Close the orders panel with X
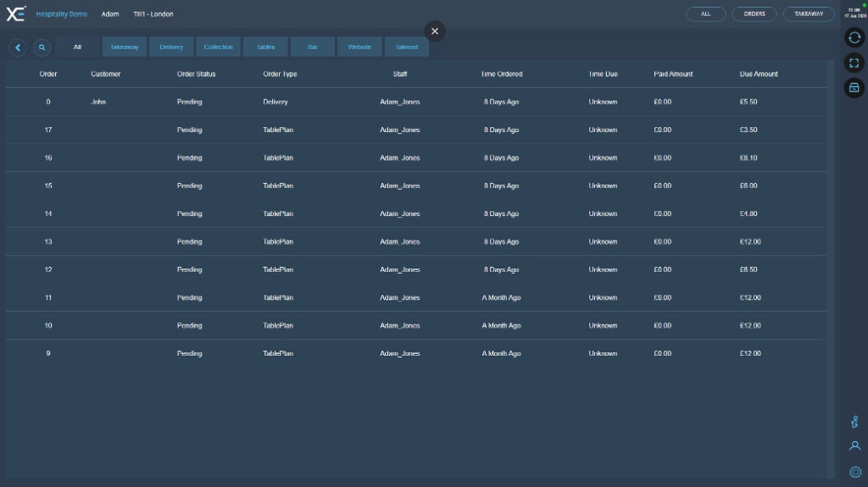 tap(435, 31)
